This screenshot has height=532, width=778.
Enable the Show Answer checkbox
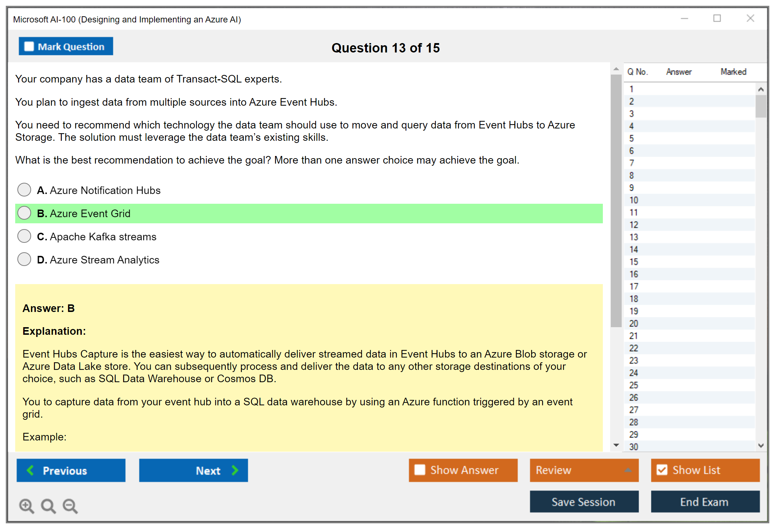point(420,470)
